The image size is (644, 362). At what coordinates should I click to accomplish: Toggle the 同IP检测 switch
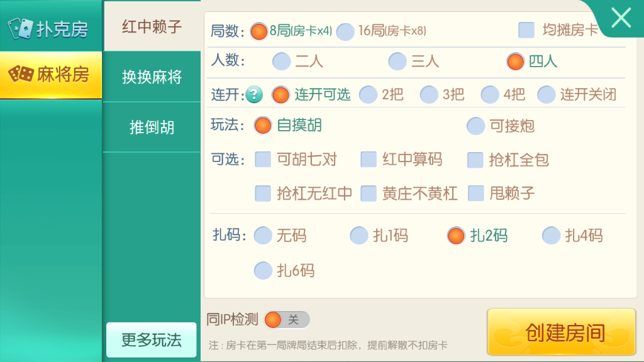click(x=287, y=320)
